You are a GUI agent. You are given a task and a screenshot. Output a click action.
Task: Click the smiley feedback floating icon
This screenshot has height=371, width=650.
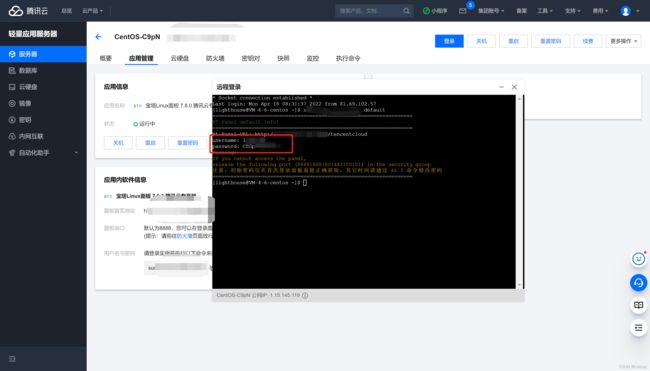[x=638, y=259]
